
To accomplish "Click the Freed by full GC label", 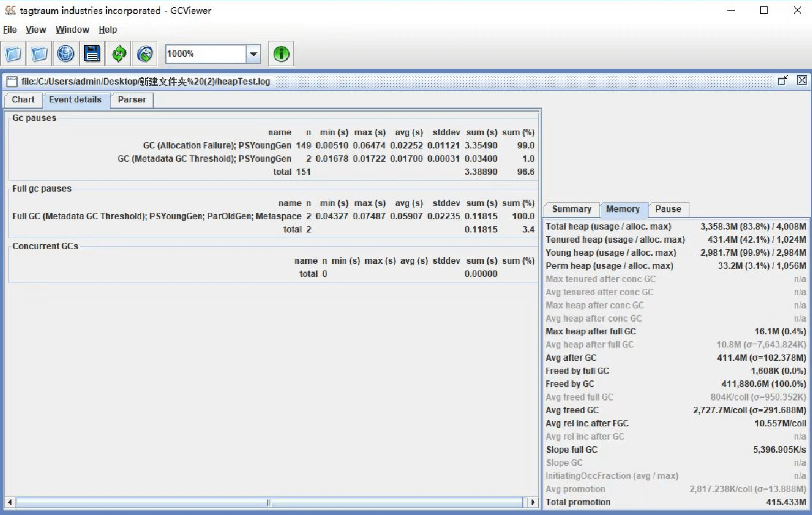I will pos(578,372).
